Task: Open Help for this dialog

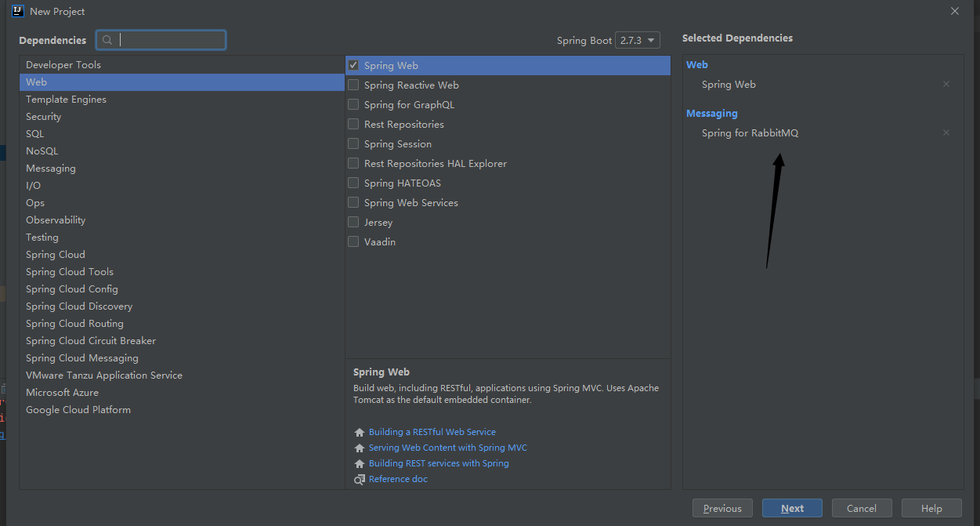Action: point(931,508)
